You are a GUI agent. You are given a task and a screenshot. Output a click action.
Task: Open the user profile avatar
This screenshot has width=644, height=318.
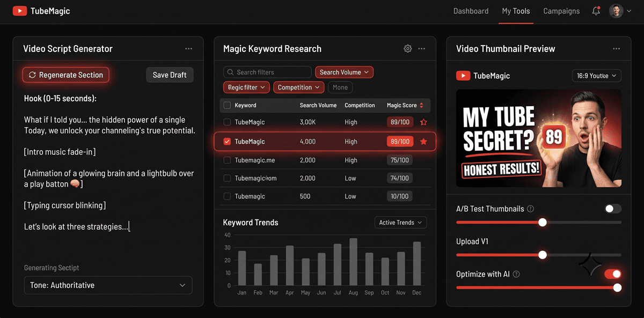coord(616,11)
